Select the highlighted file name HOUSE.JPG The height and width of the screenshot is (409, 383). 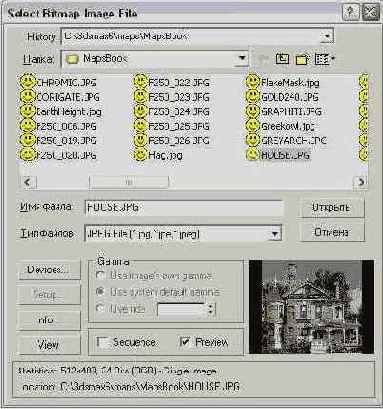point(285,155)
